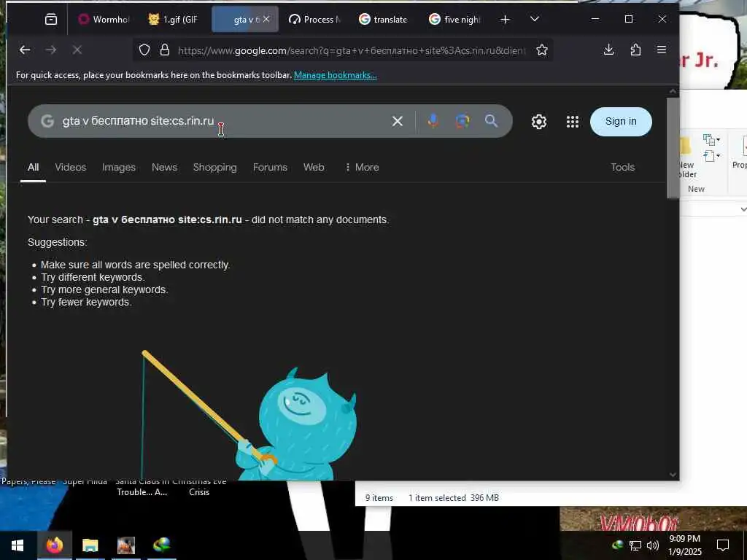The height and width of the screenshot is (560, 747).
Task: Search by image with Google Lens
Action: tap(462, 121)
